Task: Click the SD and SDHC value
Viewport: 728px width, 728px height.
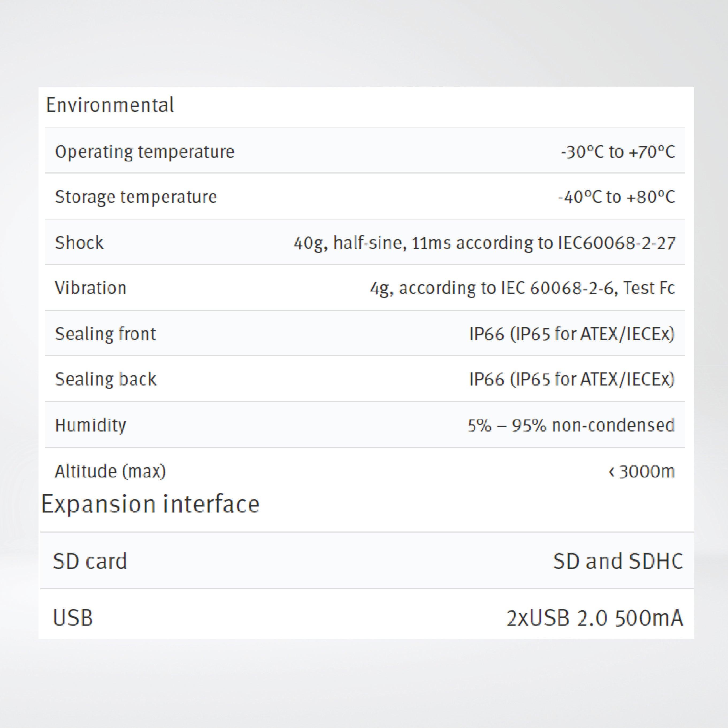Action: pos(618,561)
